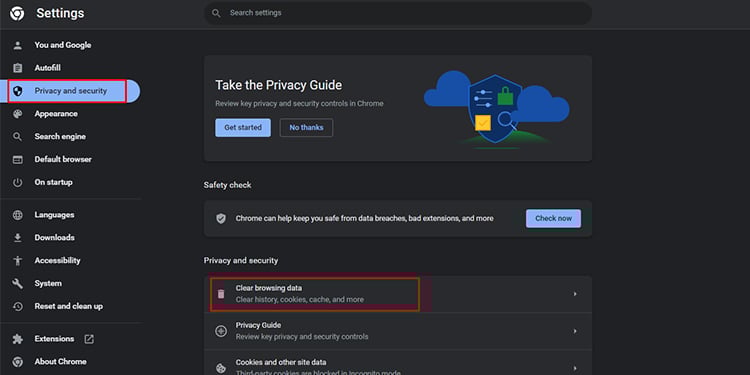
Task: Click the Reset and clean up history icon
Action: point(18,307)
